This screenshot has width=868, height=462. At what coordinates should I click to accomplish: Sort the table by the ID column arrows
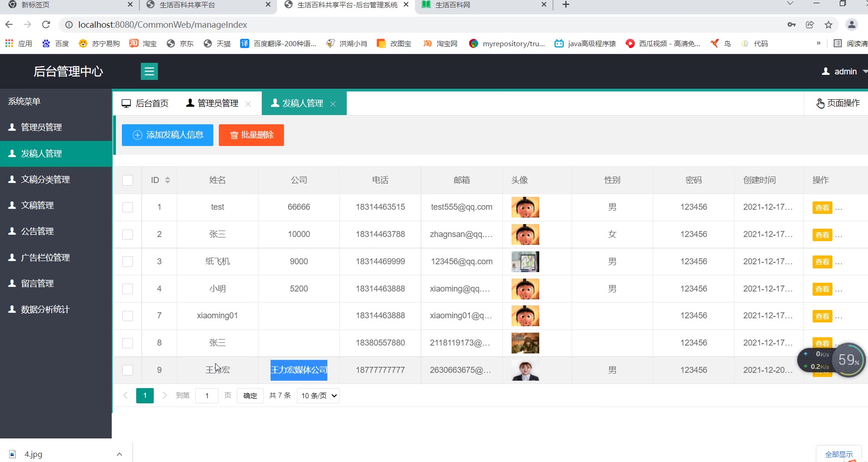(x=168, y=180)
